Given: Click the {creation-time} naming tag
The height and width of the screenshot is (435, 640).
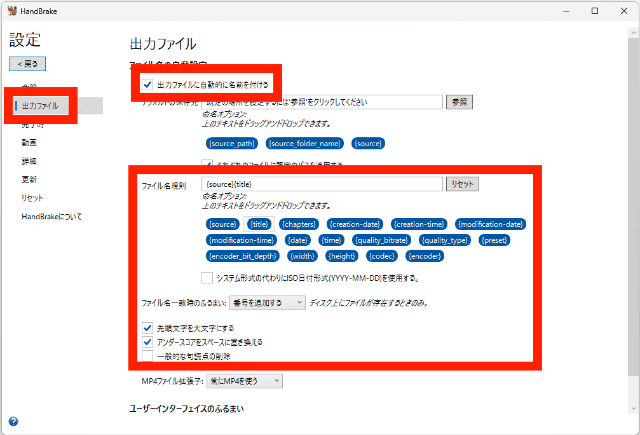Looking at the screenshot, I should pyautogui.click(x=419, y=224).
